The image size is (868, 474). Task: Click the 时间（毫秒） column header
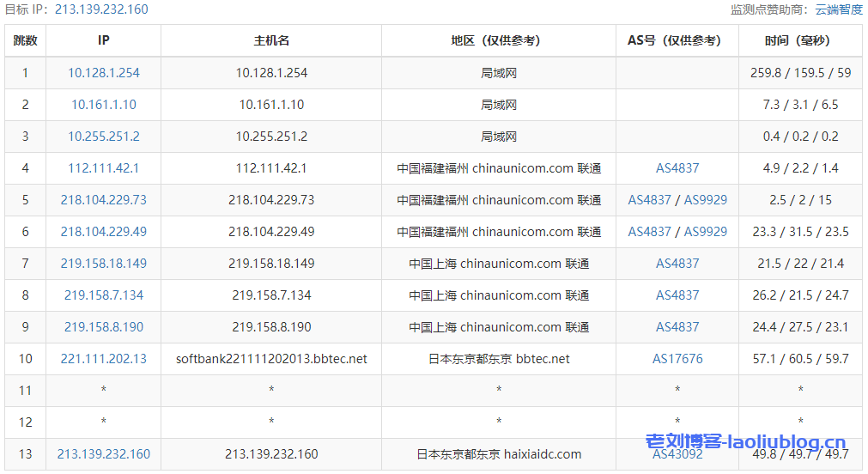[x=800, y=40]
